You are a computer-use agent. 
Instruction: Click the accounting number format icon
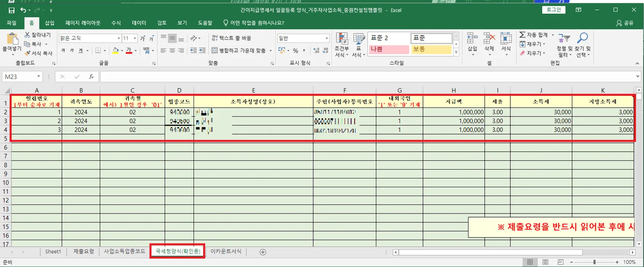tap(282, 50)
